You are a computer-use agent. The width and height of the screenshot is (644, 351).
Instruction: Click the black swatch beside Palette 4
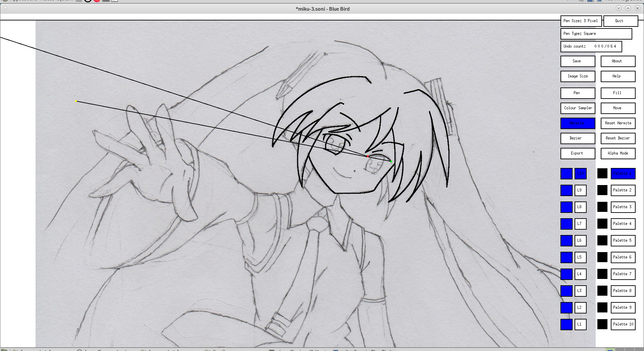click(602, 224)
